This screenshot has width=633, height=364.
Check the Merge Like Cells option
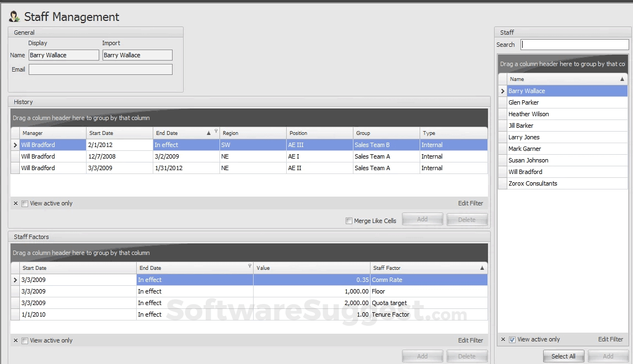tap(349, 220)
